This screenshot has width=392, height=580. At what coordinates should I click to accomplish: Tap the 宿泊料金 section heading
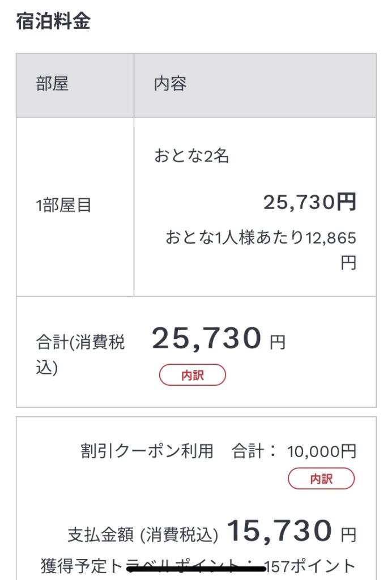click(53, 21)
